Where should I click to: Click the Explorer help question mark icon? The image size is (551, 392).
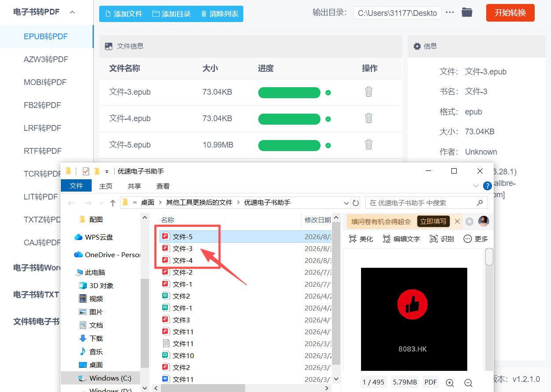point(488,186)
